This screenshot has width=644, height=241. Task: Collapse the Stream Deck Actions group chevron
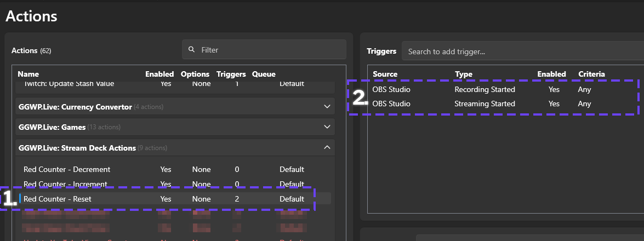pos(327,147)
